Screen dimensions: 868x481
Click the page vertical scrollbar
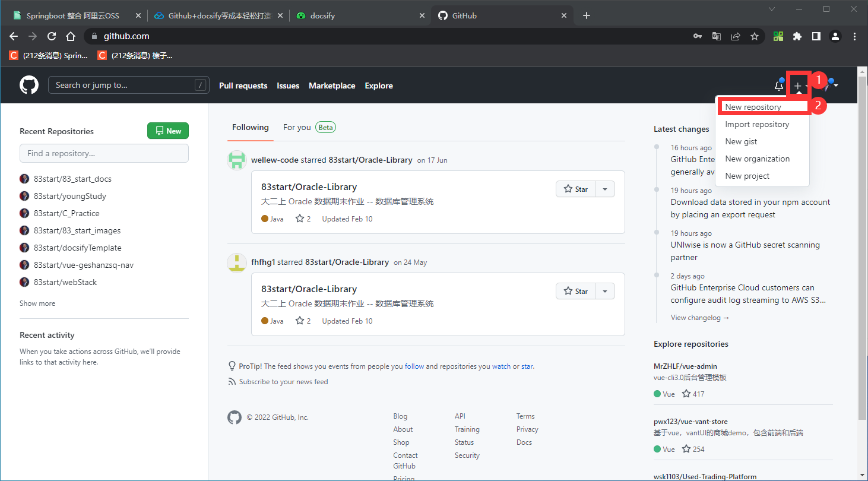point(862,249)
